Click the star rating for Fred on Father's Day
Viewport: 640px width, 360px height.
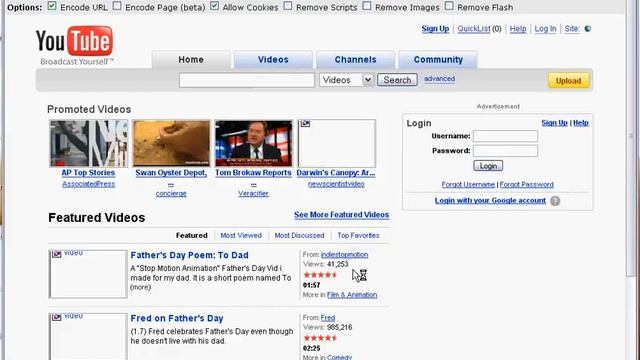[320, 338]
